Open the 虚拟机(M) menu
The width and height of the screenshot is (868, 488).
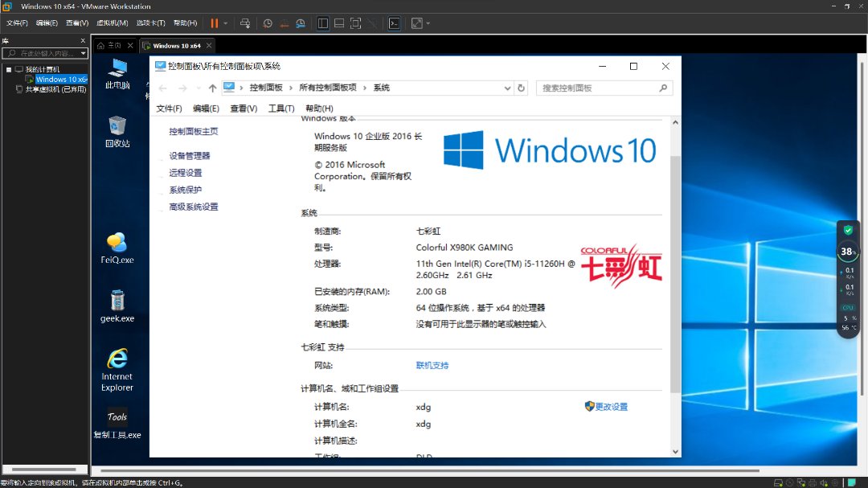tap(112, 23)
